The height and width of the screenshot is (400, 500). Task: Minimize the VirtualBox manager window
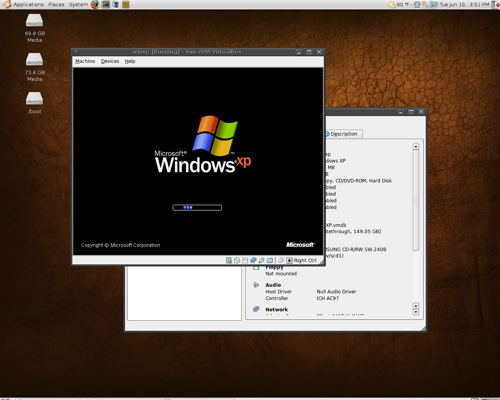click(401, 112)
